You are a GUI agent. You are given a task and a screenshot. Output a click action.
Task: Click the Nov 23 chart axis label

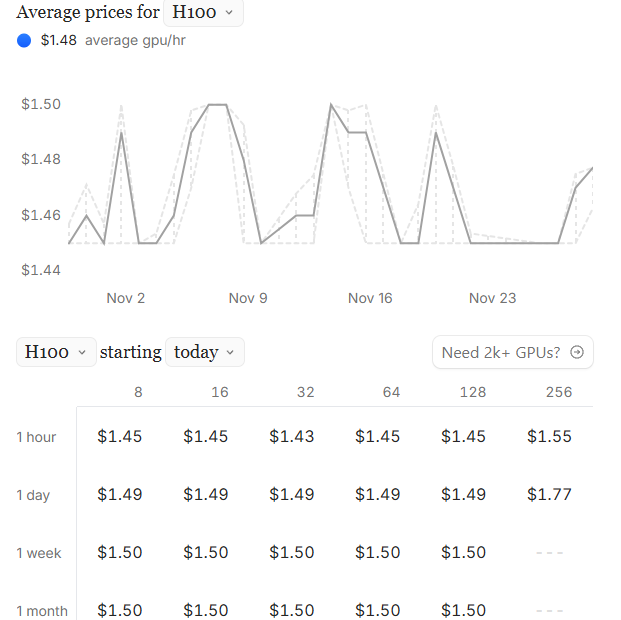click(x=492, y=298)
